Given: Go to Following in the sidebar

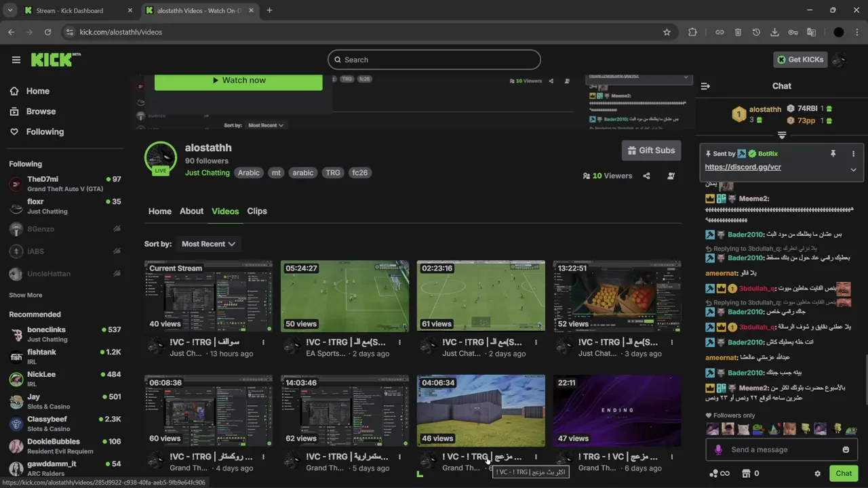Looking at the screenshot, I should pyautogui.click(x=45, y=131).
